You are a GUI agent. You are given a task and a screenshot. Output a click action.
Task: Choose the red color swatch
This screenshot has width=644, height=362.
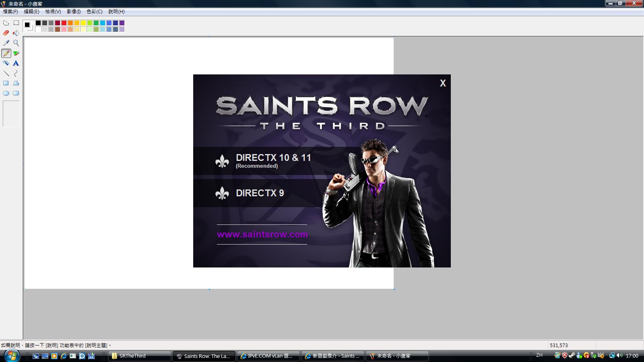64,23
